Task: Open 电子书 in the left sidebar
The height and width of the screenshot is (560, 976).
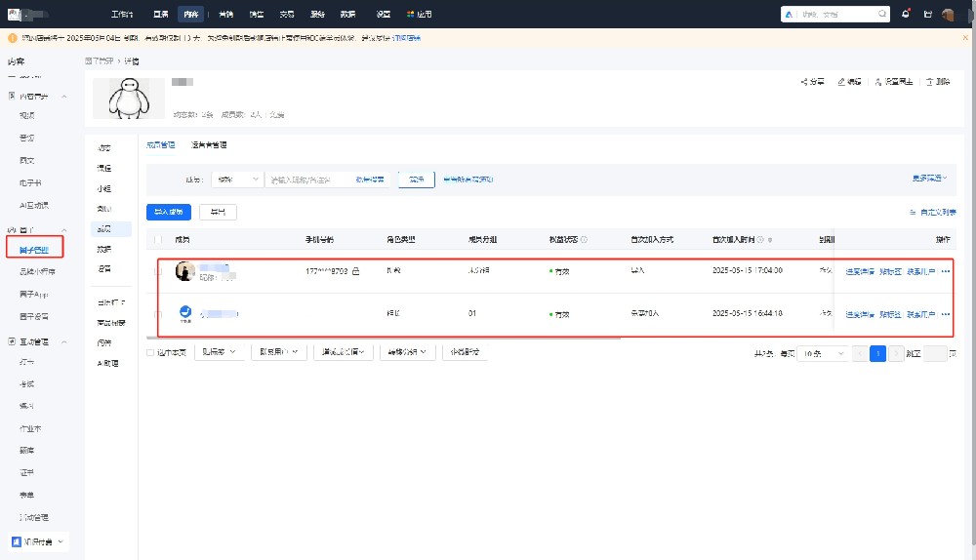Action: tap(30, 183)
